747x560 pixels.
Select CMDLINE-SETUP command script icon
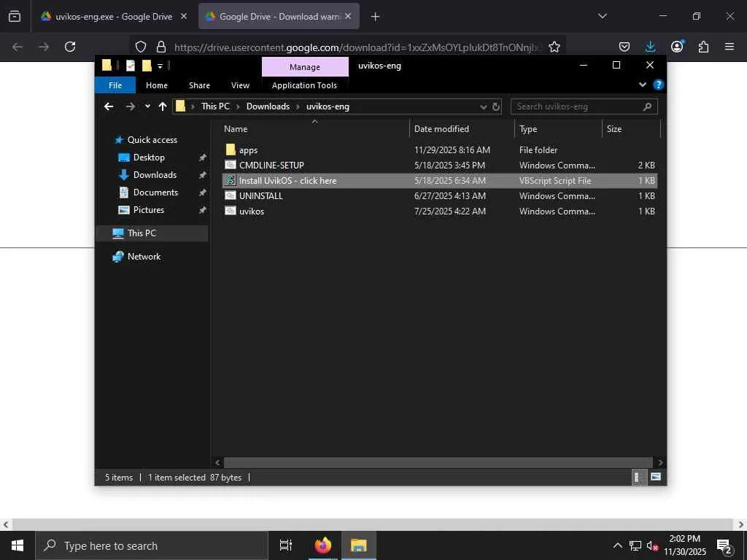pos(231,165)
